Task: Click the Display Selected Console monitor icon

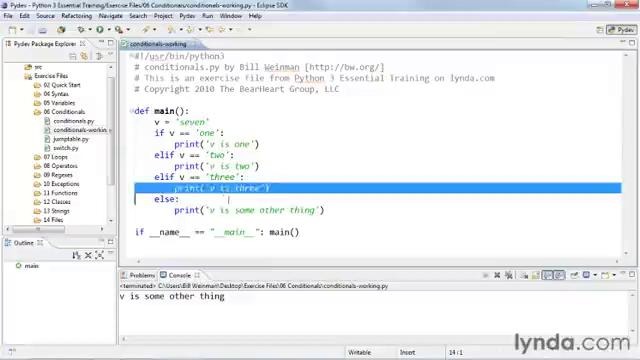Action: pyautogui.click(x=586, y=275)
